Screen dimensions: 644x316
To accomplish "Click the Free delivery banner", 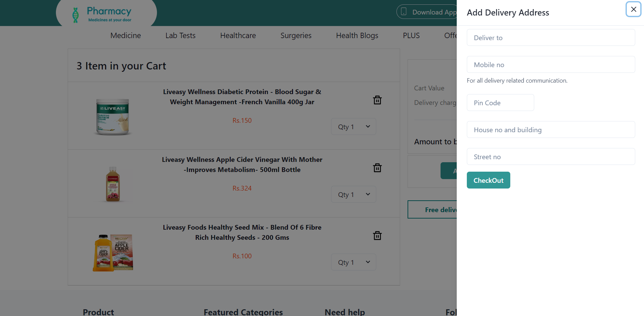I will click(432, 209).
